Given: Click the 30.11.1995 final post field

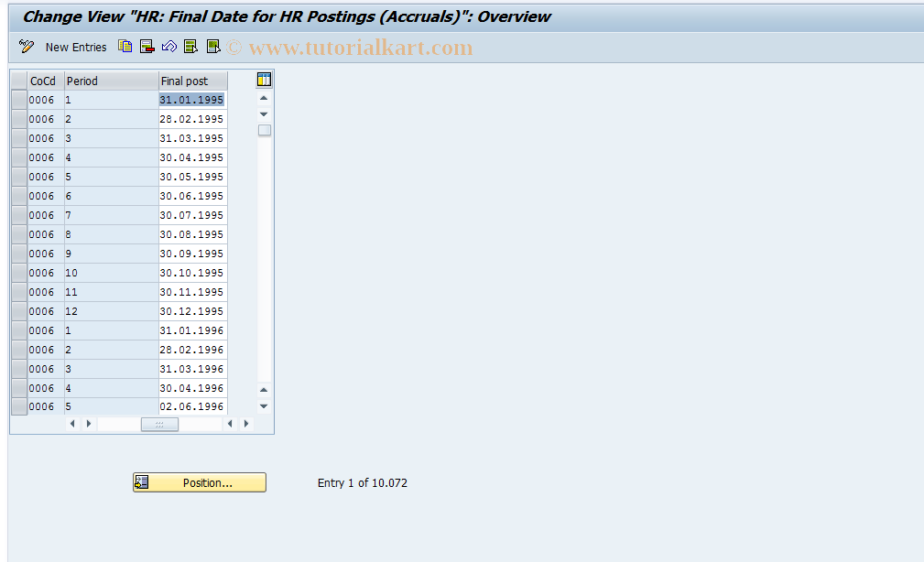Looking at the screenshot, I should pyautogui.click(x=192, y=292).
